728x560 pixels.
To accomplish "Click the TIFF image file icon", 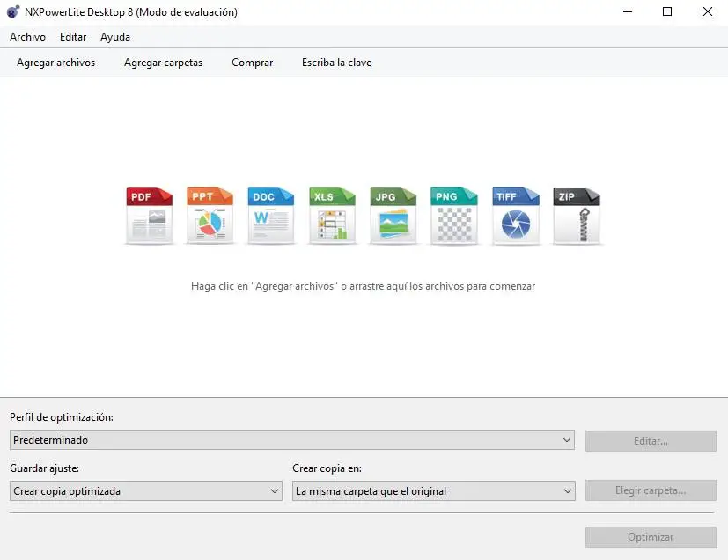I will [516, 216].
